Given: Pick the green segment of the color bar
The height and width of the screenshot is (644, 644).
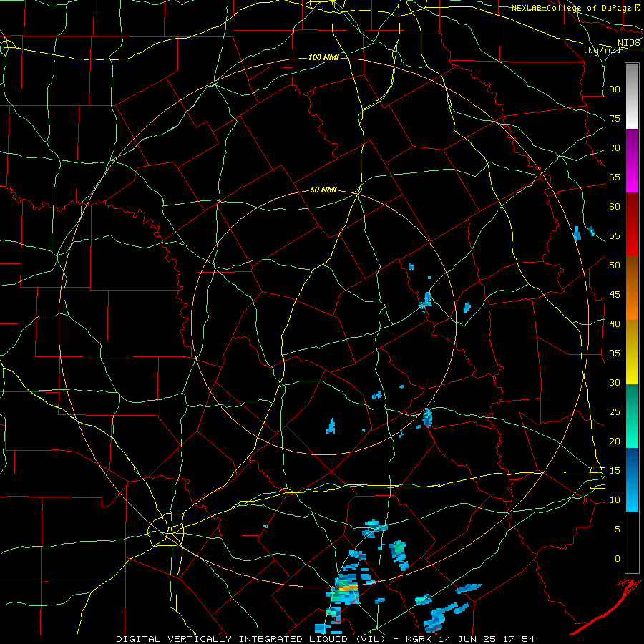Looking at the screenshot, I should pos(632,416).
